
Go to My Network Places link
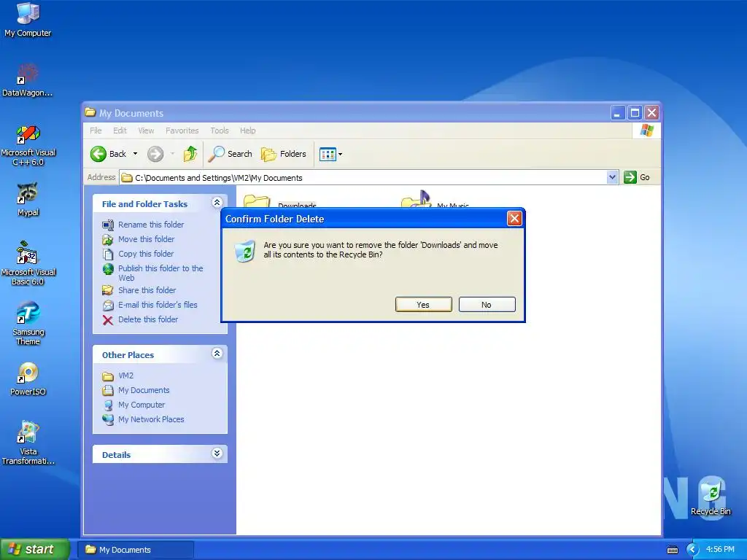click(151, 419)
